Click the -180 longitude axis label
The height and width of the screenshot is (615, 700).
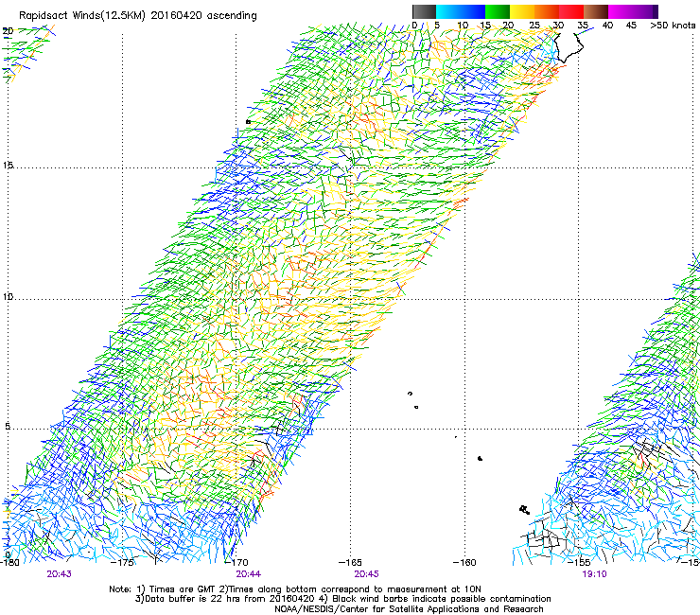(x=9, y=562)
